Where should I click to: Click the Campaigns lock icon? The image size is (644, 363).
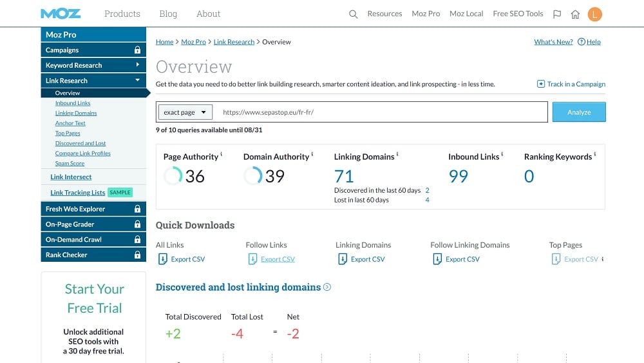click(137, 50)
